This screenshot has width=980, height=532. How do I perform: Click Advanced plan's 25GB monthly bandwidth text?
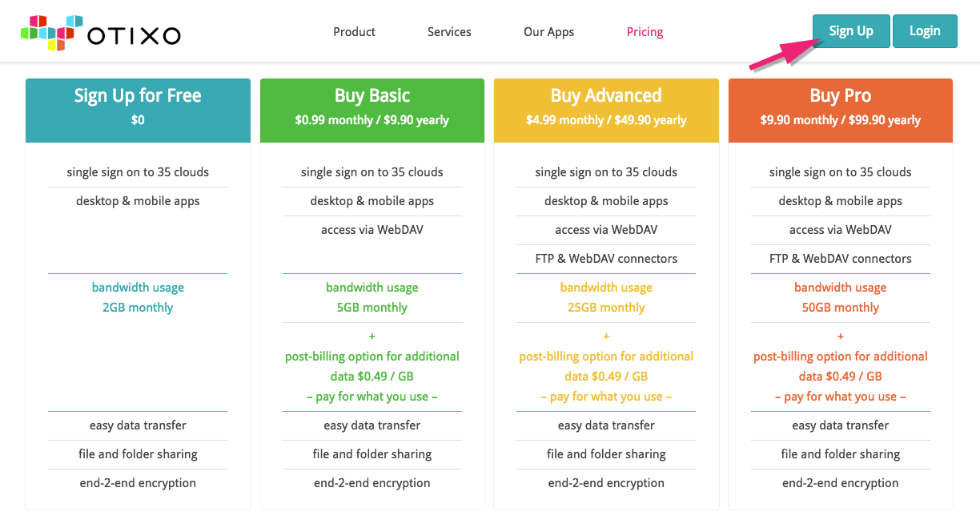pyautogui.click(x=606, y=308)
